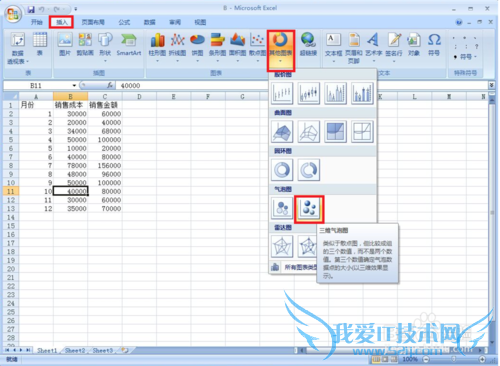Open Excel Help question-mark icon
The height and width of the screenshot is (366, 500).
[x=459, y=22]
